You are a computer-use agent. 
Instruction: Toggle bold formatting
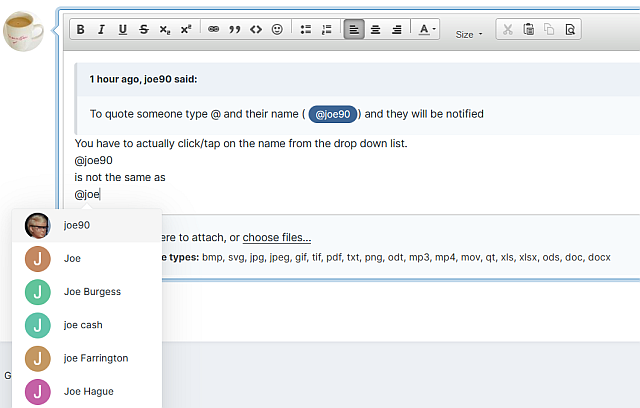click(x=80, y=29)
